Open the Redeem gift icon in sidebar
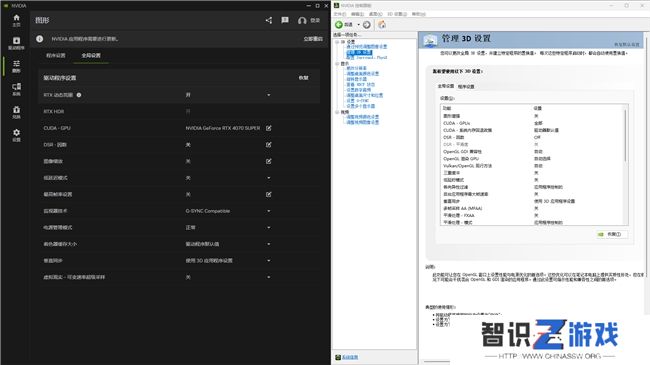The height and width of the screenshot is (365, 650). 16,110
